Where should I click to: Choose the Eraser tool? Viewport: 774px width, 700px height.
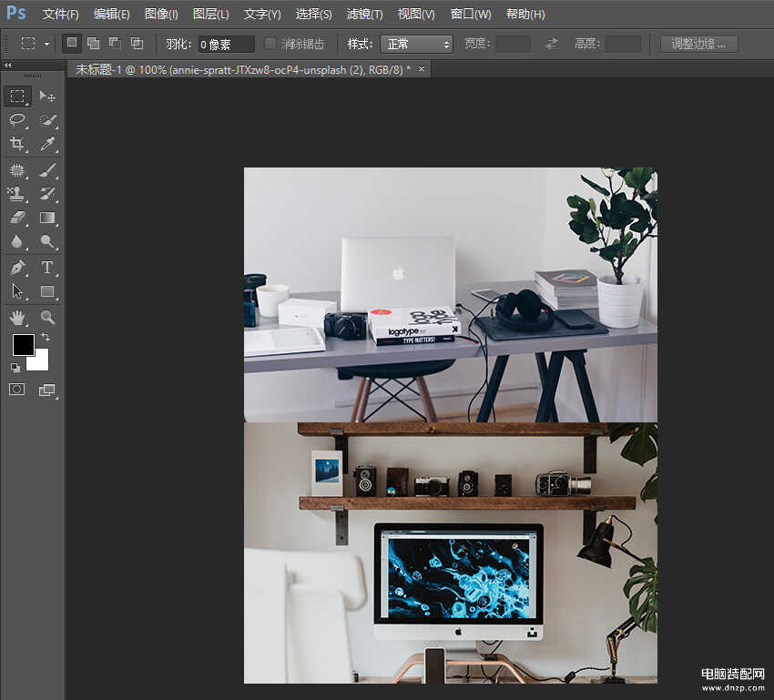pos(17,218)
